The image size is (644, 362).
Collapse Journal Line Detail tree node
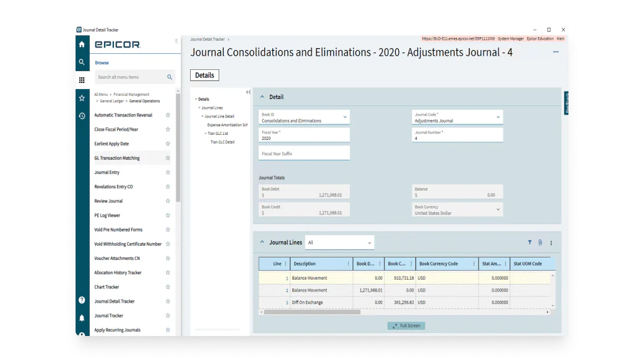coord(202,116)
